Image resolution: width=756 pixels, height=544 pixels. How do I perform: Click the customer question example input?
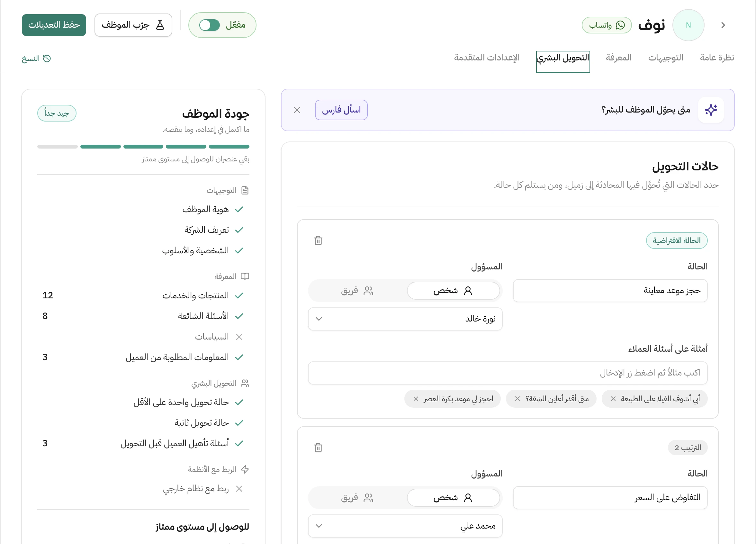[x=508, y=373]
